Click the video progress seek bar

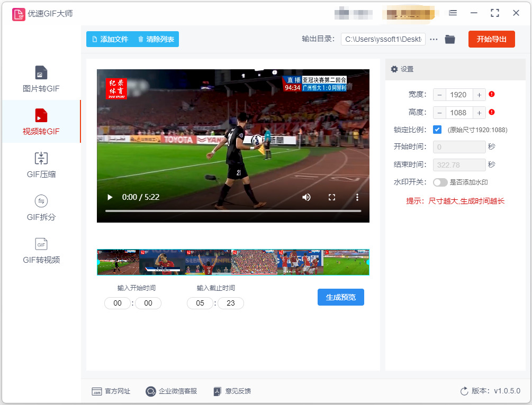pyautogui.click(x=233, y=211)
